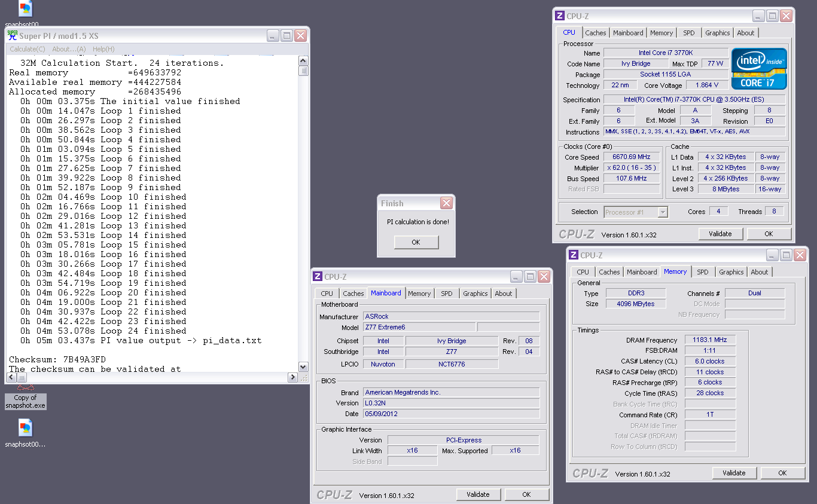The image size is (817, 504).
Task: Select CPU tab in Mainboard CPU-Z window
Action: click(x=327, y=294)
